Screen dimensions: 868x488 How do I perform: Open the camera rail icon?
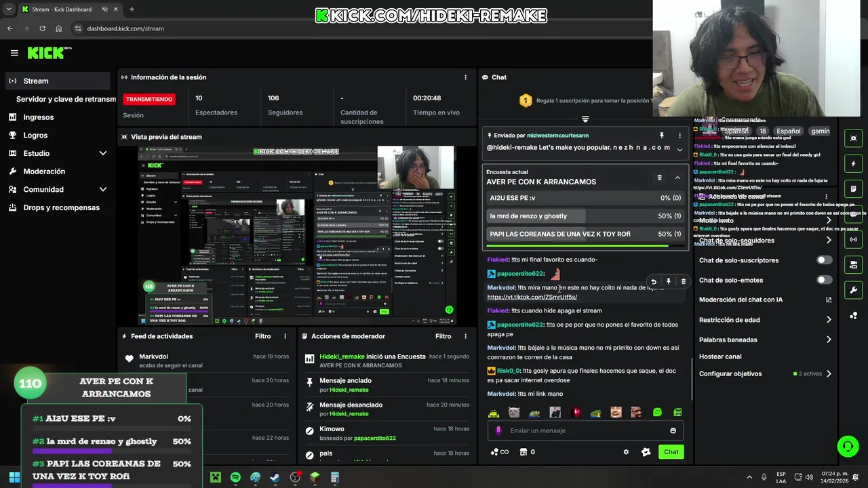click(853, 138)
